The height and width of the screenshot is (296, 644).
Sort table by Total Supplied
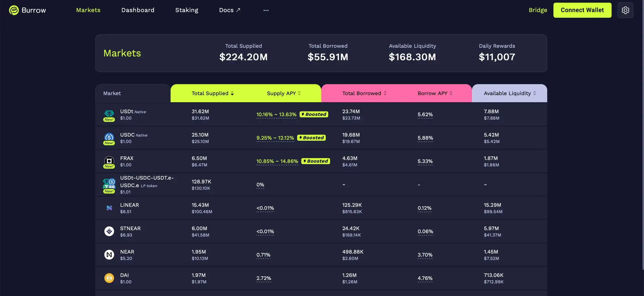coord(213,93)
